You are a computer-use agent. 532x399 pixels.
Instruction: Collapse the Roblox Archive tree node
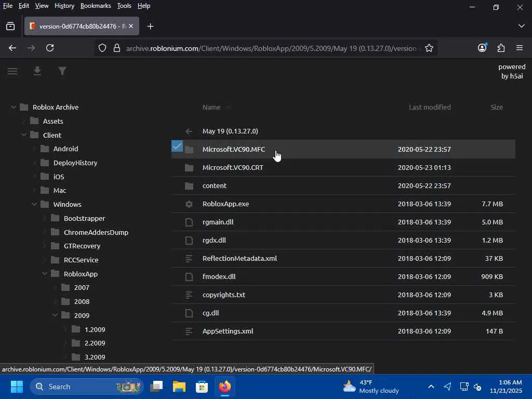pos(13,107)
